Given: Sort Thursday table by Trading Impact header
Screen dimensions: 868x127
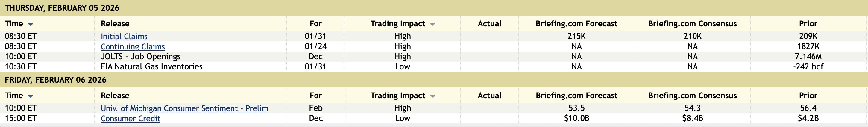Looking at the screenshot, I should [x=397, y=24].
